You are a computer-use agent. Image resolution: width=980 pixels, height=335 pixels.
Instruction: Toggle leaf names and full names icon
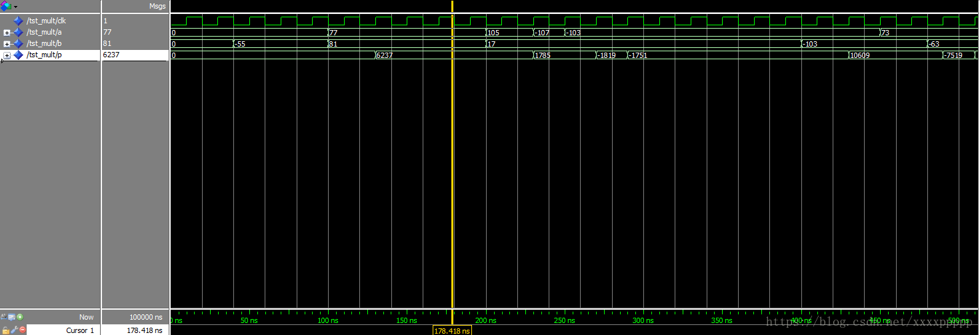[5, 317]
